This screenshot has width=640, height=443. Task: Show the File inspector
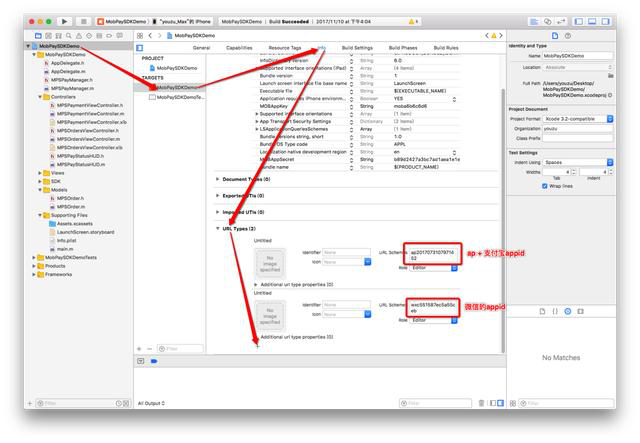tap(555, 36)
